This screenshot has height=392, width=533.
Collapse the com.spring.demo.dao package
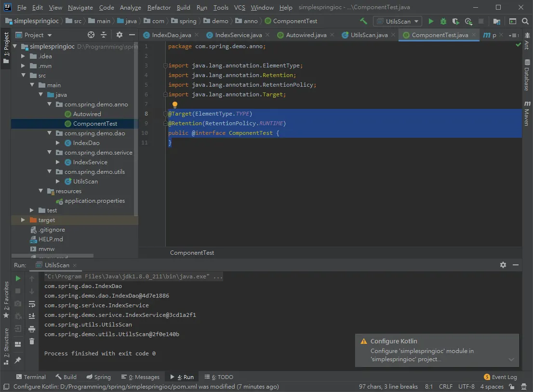(x=49, y=133)
